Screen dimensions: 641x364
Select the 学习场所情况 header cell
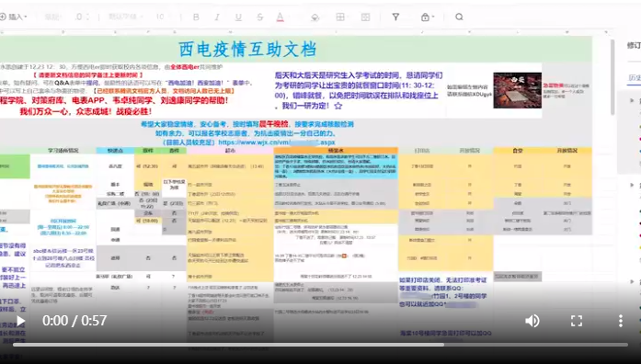click(x=63, y=151)
